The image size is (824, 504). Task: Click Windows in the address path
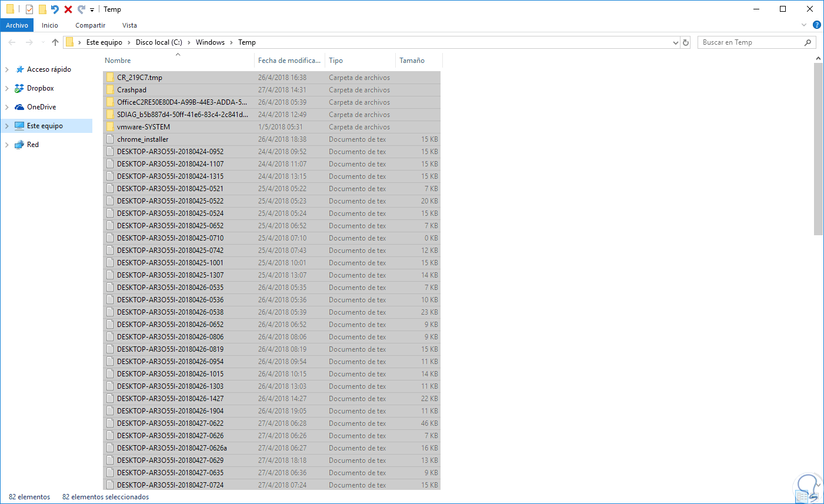[x=210, y=42]
